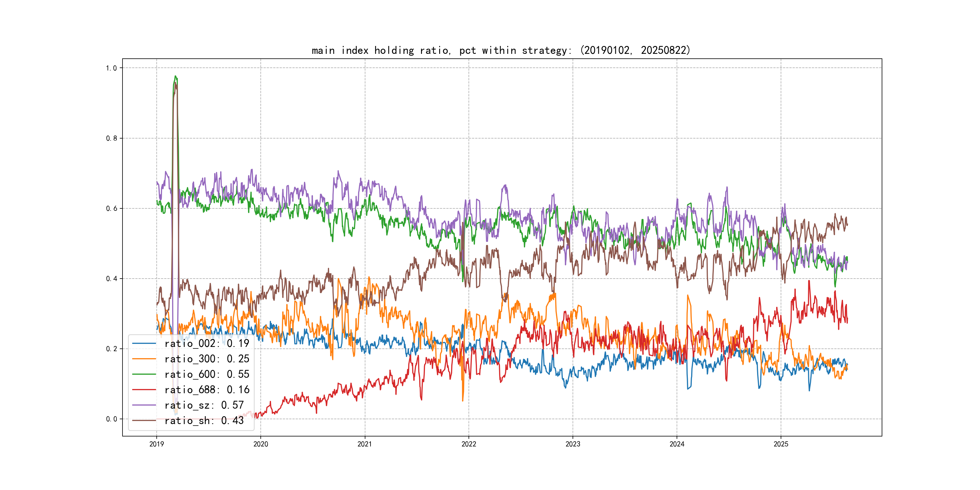Click the purple line swatch in legend

pos(144,405)
